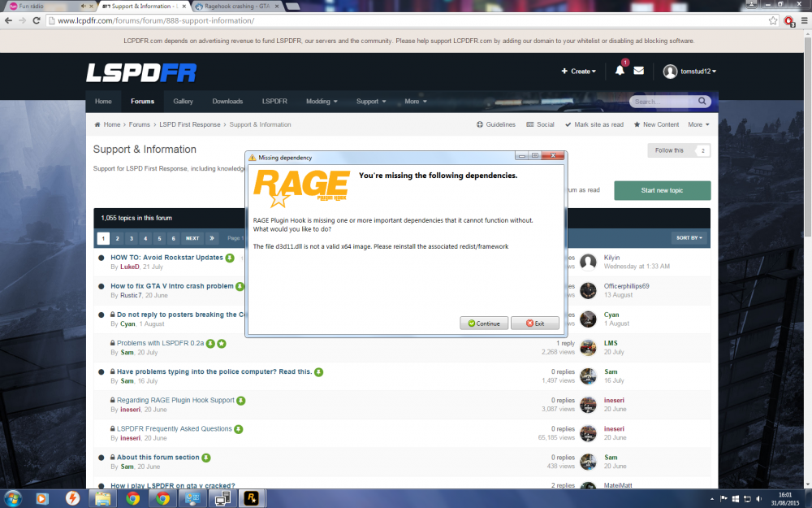
Task: Click browser back arrow
Action: pos(8,20)
